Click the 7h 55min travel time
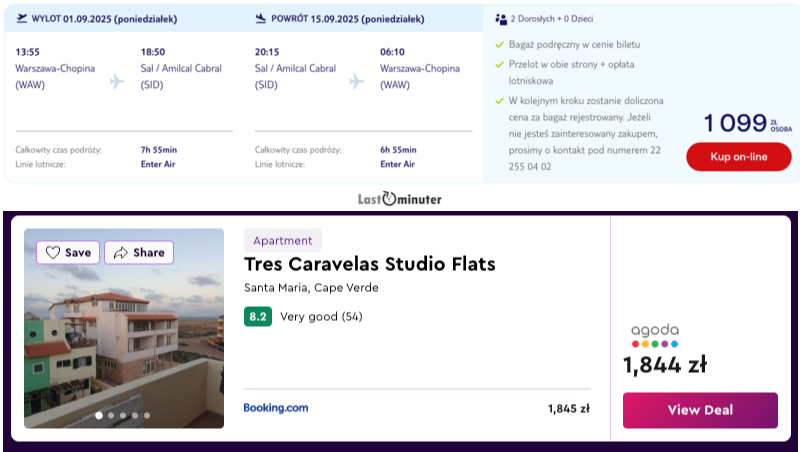Viewport: 800px width, 452px height. tap(159, 150)
